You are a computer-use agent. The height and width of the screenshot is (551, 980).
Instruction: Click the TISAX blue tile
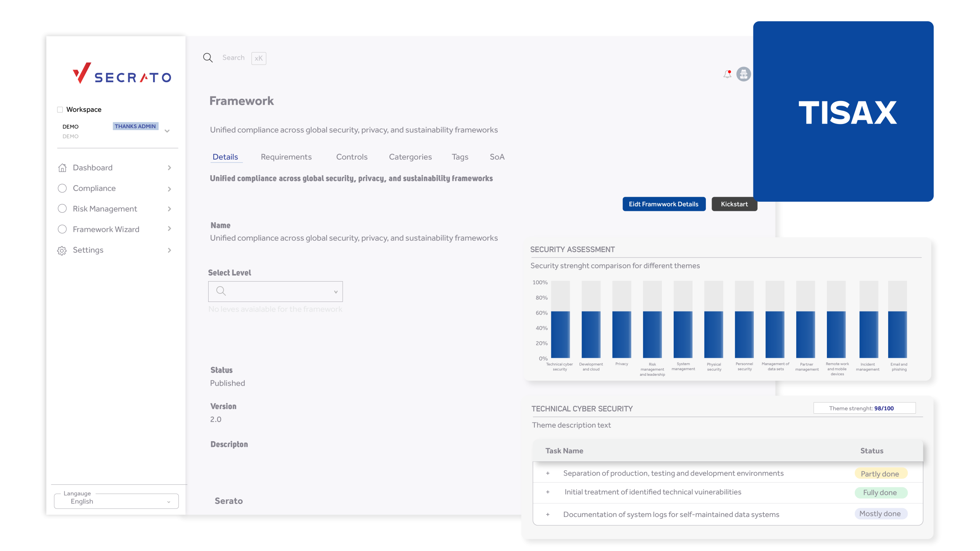843,112
